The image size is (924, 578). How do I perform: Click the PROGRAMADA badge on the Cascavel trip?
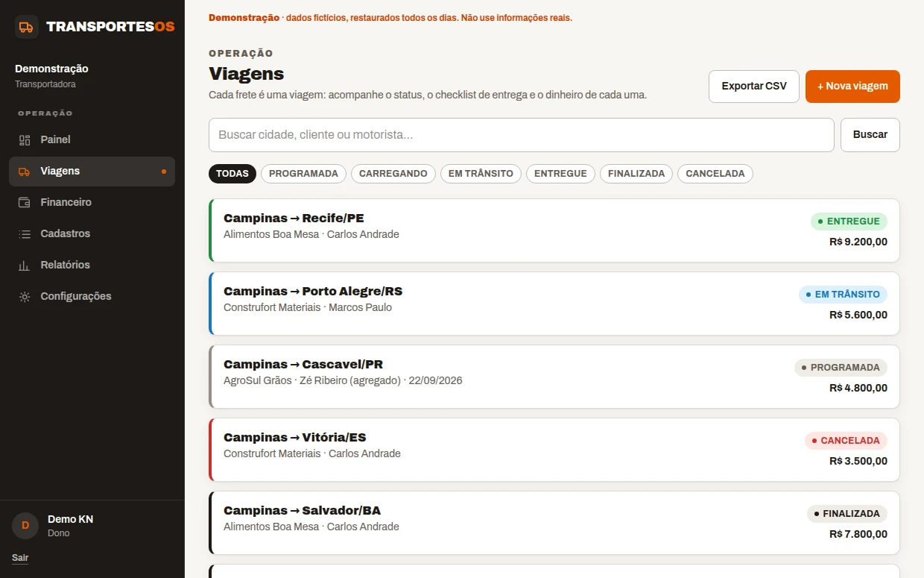(841, 368)
